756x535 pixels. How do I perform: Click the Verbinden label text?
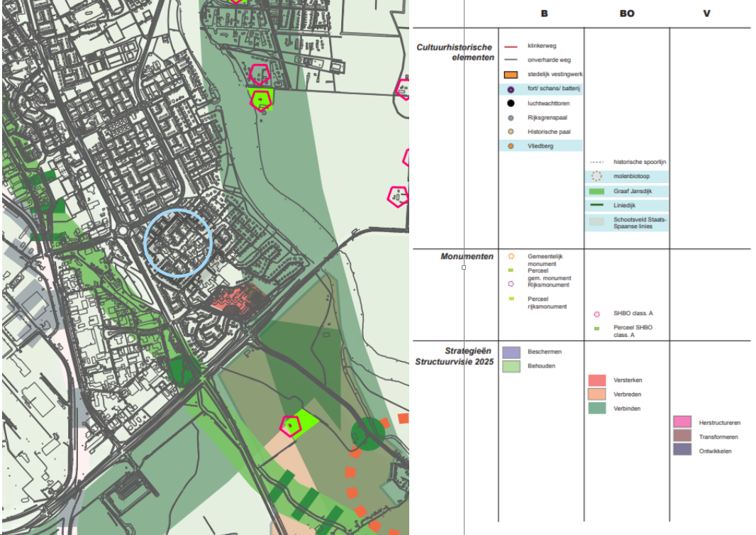pyautogui.click(x=627, y=409)
